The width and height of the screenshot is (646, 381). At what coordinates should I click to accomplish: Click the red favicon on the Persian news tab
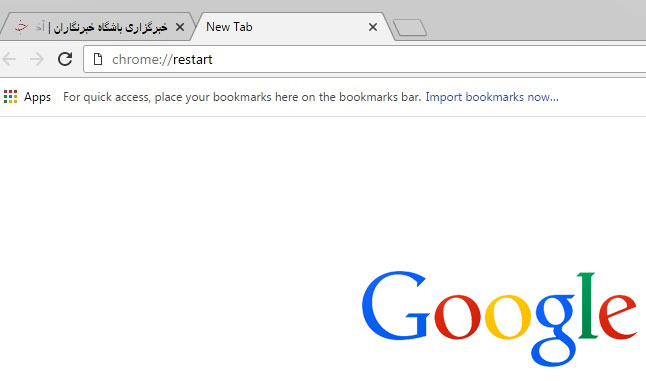pos(21,26)
